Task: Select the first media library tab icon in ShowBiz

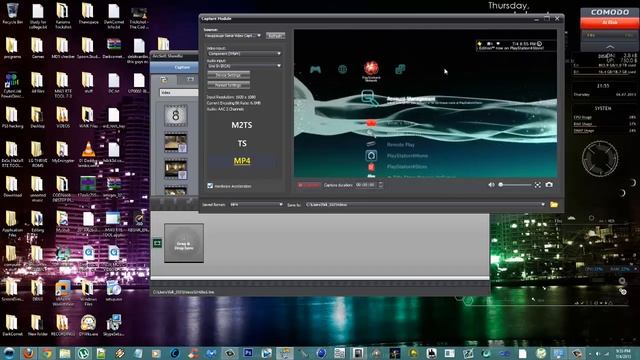Action: [164, 80]
